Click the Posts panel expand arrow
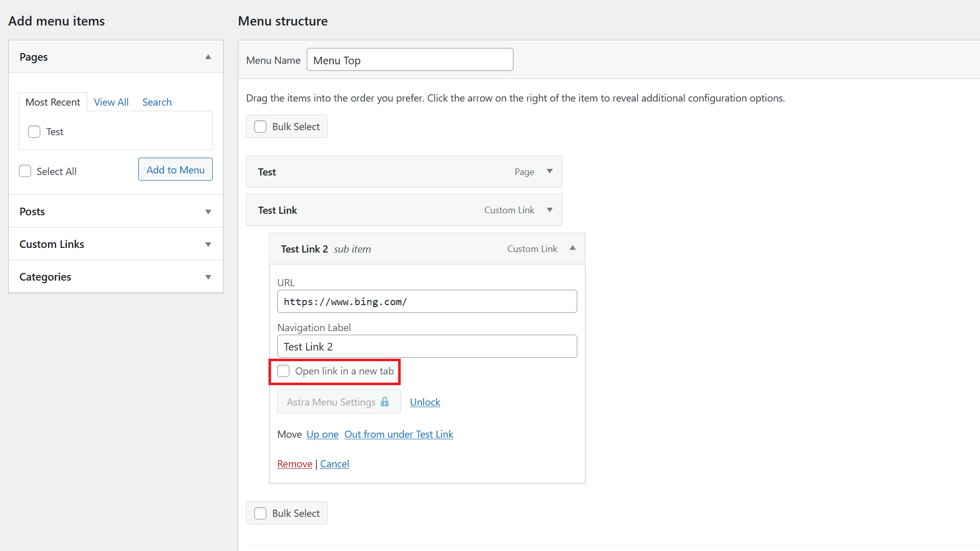Viewport: 980px width, 551px height. (x=208, y=212)
